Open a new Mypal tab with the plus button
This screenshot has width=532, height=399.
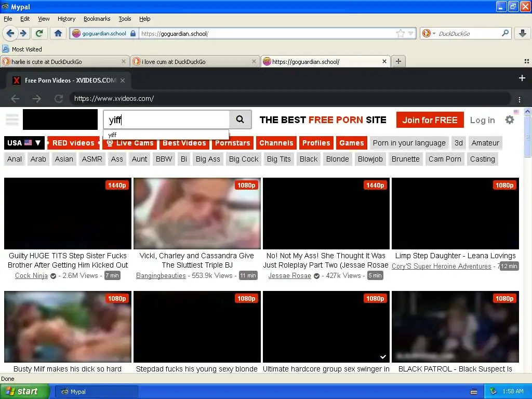tap(398, 61)
